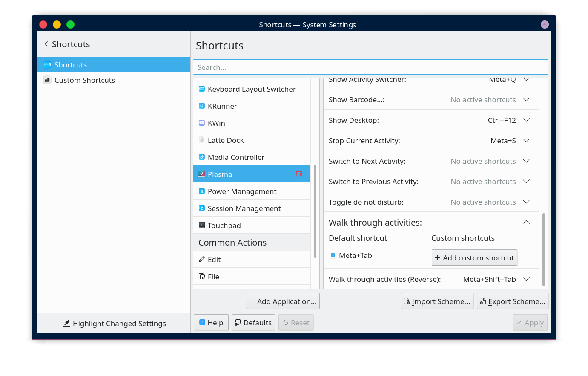Select Edit under Common Actions
Image resolution: width=588 pixels, height=376 pixels.
tap(214, 259)
